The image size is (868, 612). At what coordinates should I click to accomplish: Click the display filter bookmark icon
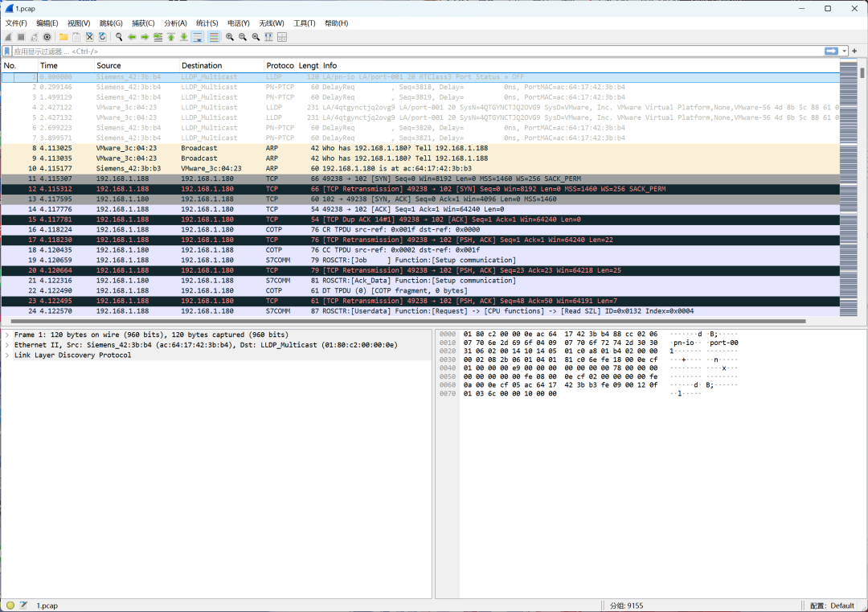pos(7,51)
